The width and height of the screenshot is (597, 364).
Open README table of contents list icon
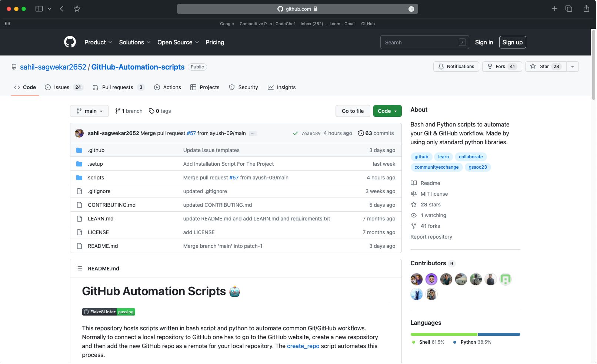(x=79, y=269)
